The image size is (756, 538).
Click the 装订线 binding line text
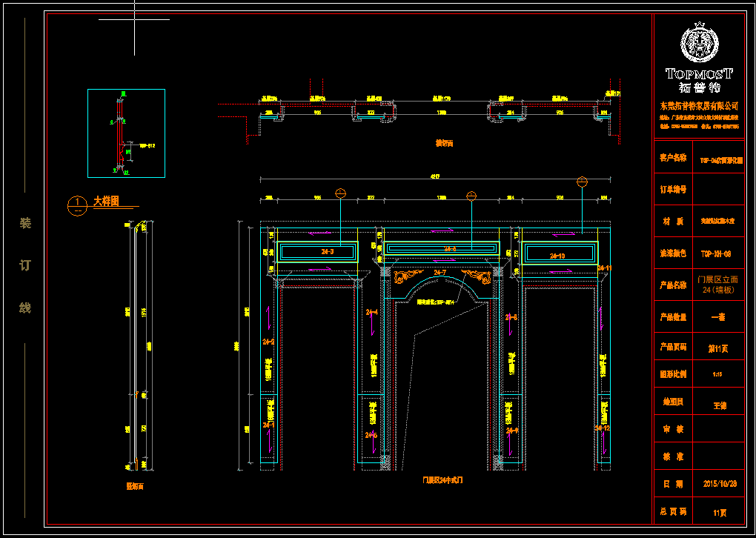pyautogui.click(x=25, y=265)
